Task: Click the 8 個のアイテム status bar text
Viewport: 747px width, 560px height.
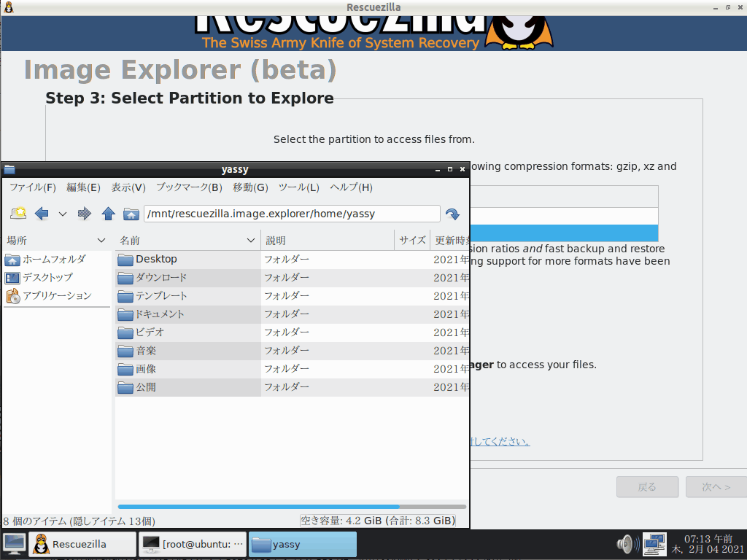Action: click(79, 521)
